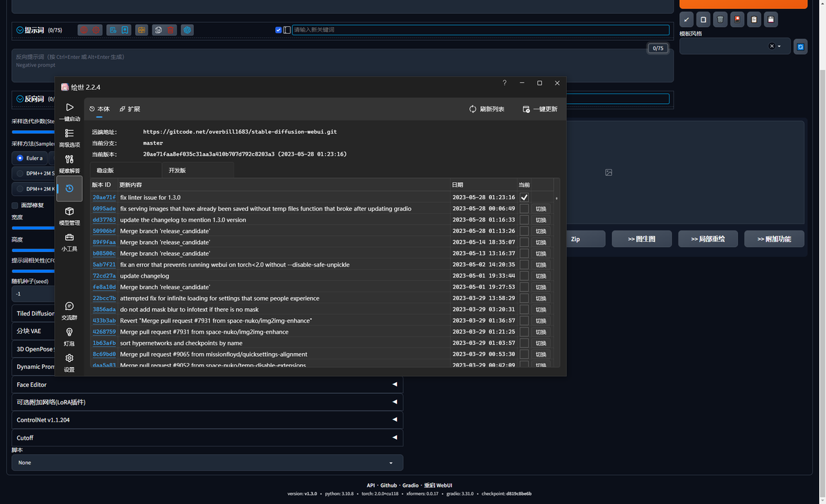826x504 pixels.
Task: Click the trash can clear-prompt icon
Action: point(720,19)
